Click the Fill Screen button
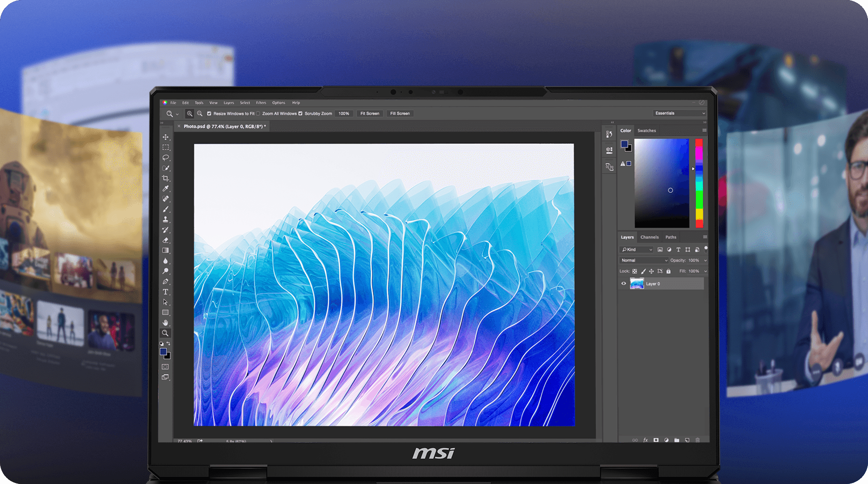This screenshot has width=868, height=484. coord(399,113)
